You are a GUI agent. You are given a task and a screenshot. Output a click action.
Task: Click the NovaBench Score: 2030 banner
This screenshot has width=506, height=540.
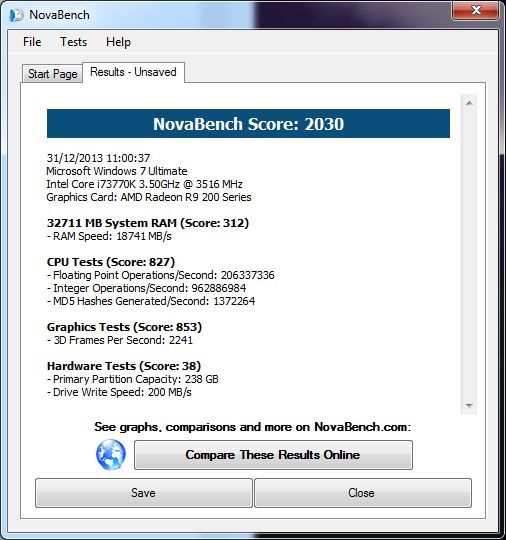click(248, 124)
